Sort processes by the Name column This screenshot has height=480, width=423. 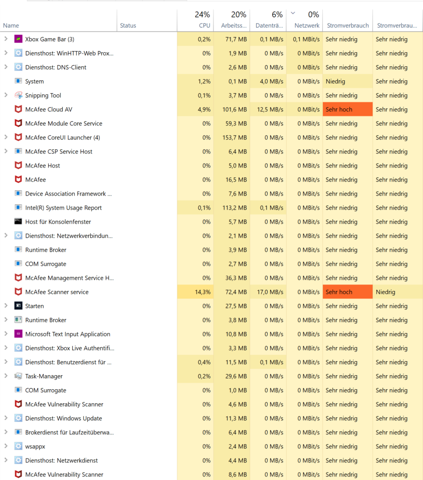(x=58, y=21)
